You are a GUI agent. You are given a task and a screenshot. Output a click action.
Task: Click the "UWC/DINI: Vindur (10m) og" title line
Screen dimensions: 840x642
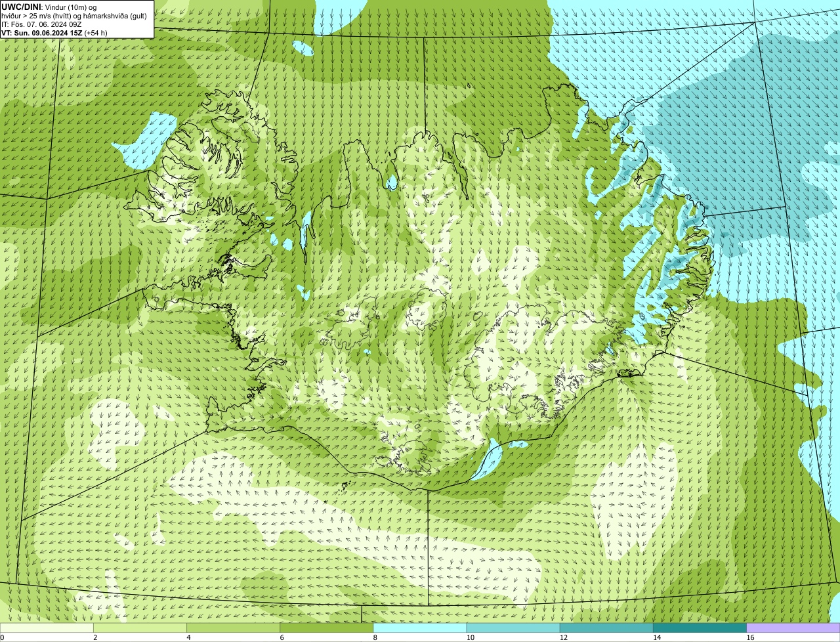tap(49, 7)
